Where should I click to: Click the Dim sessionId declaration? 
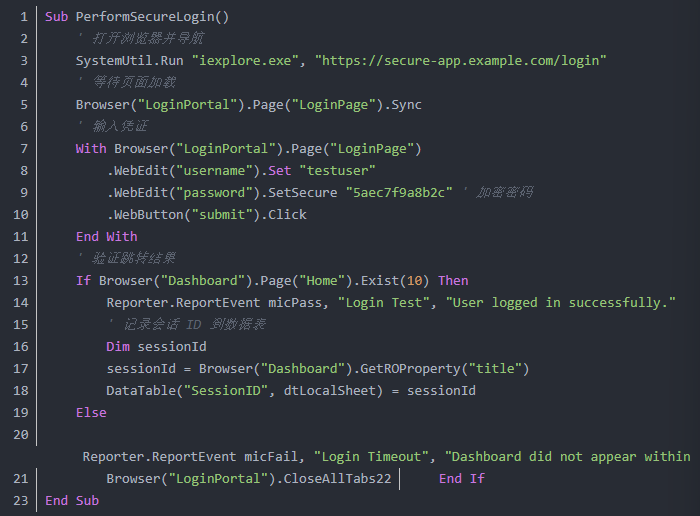tap(156, 347)
